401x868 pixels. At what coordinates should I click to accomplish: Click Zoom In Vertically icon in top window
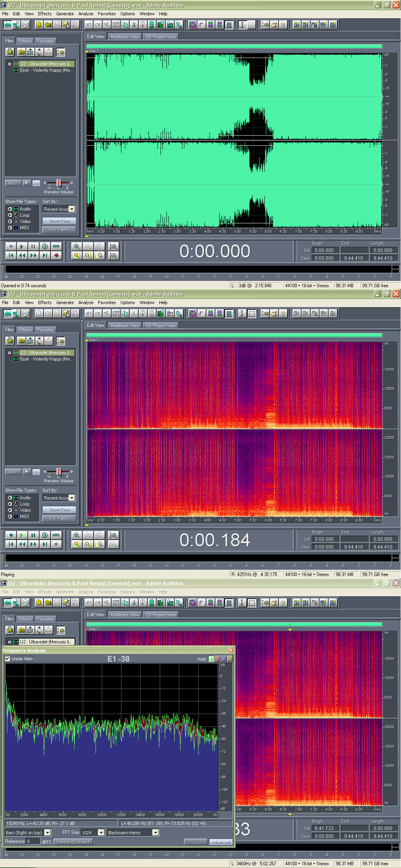click(114, 246)
